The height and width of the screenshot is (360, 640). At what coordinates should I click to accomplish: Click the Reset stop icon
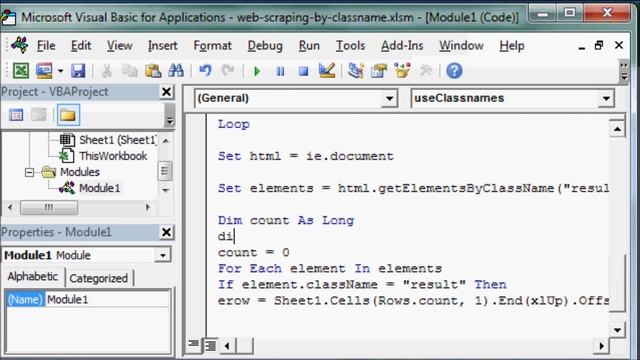pos(303,71)
